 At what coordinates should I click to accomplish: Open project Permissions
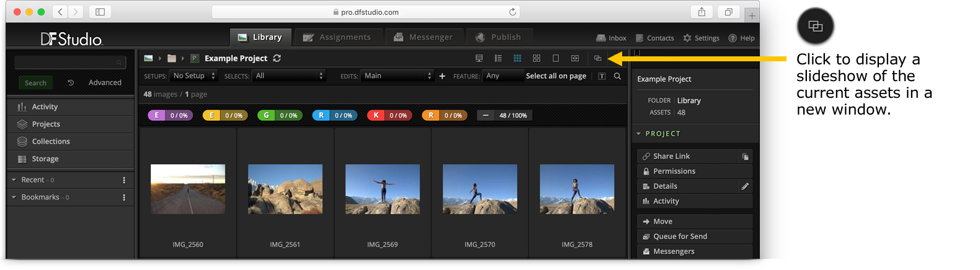695,172
